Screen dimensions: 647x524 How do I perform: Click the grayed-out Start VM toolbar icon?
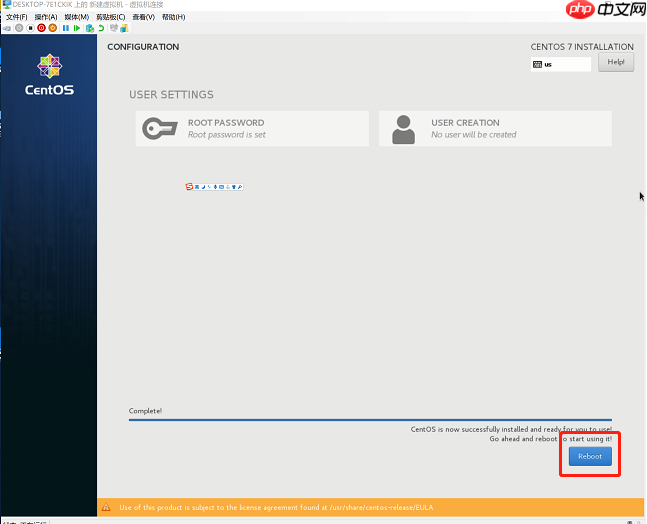click(x=19, y=28)
